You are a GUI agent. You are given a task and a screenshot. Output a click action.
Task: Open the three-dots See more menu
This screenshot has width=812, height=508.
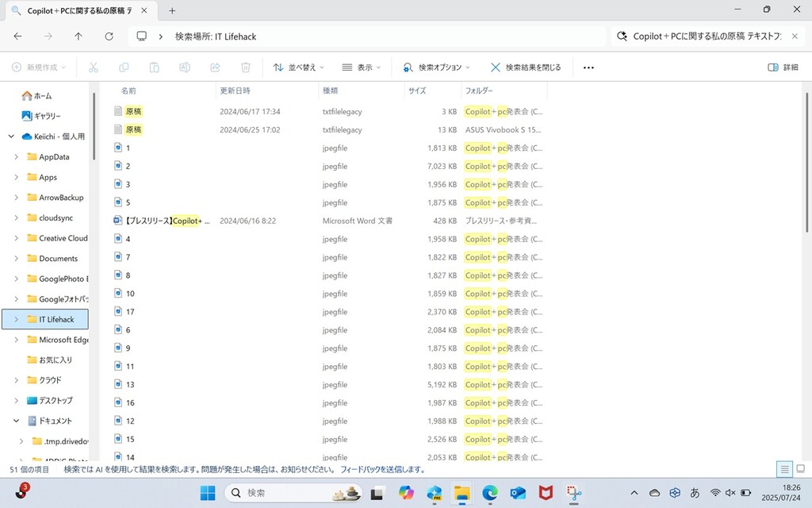(x=589, y=67)
